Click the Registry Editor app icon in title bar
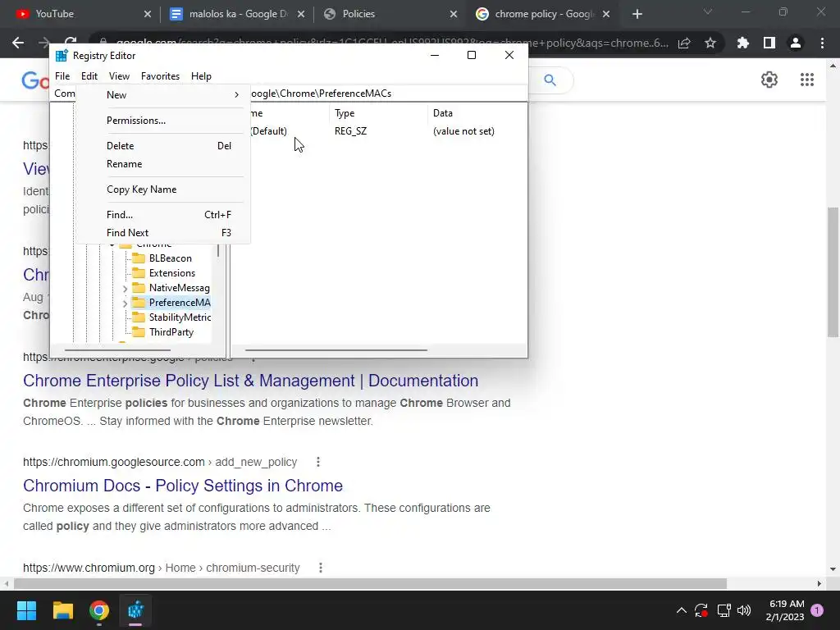Screen dimensions: 840x630 pyautogui.click(x=62, y=56)
